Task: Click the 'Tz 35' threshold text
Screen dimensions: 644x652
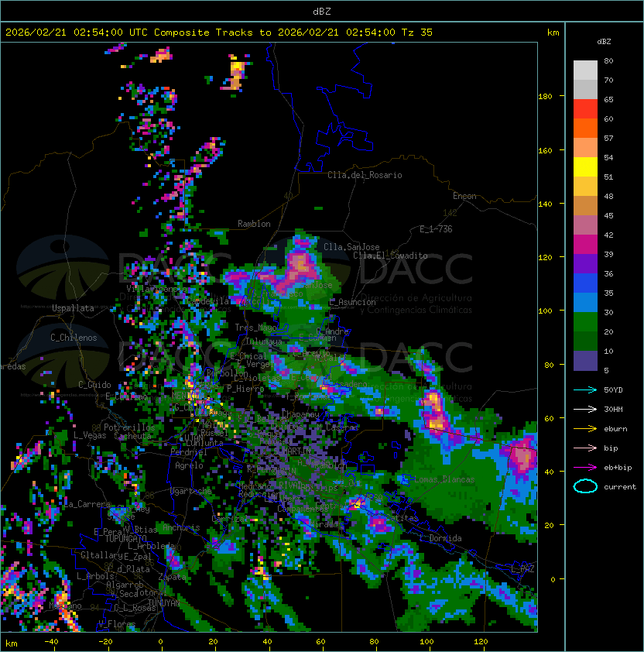Action: coord(417,33)
